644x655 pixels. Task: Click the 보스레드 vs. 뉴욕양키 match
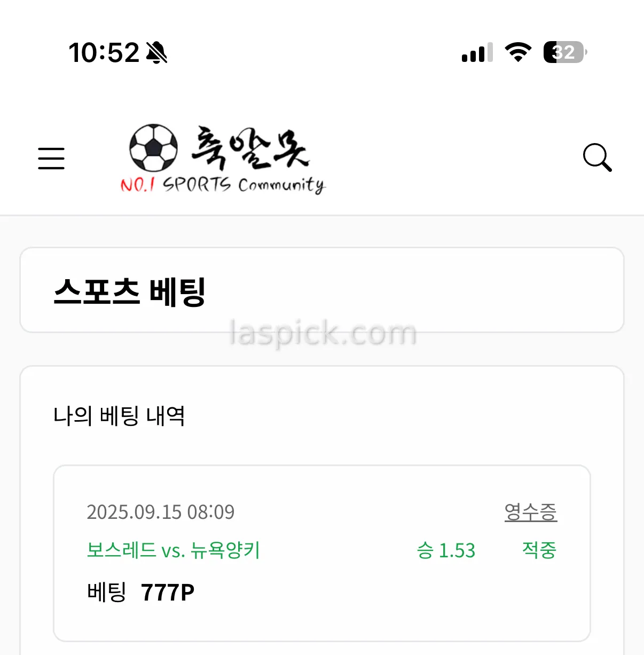(174, 550)
